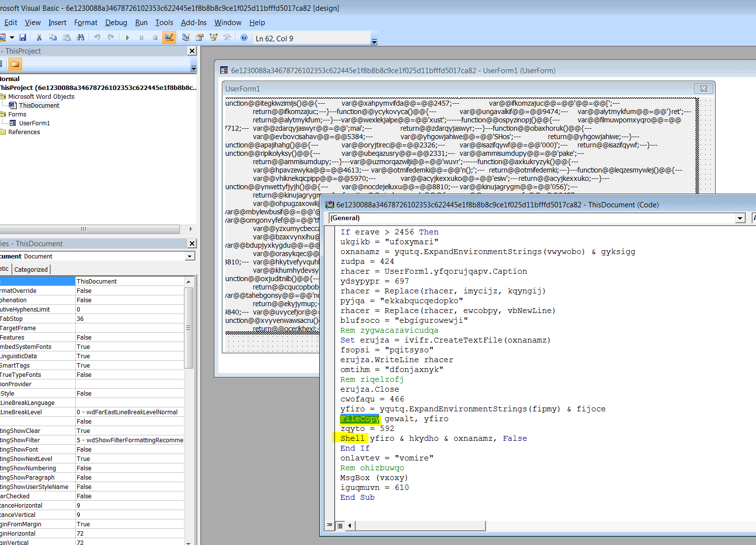
Task: Open the View menu
Action: click(33, 22)
